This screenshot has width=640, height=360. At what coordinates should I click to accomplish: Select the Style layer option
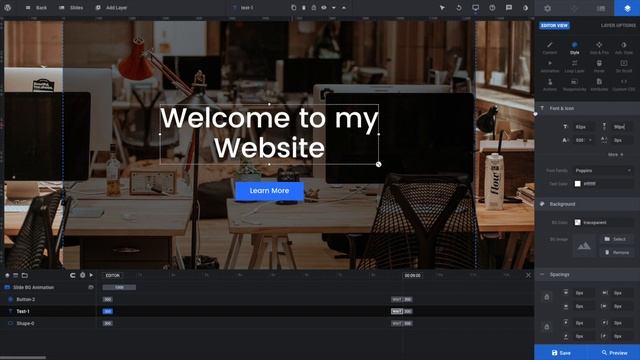click(x=574, y=48)
